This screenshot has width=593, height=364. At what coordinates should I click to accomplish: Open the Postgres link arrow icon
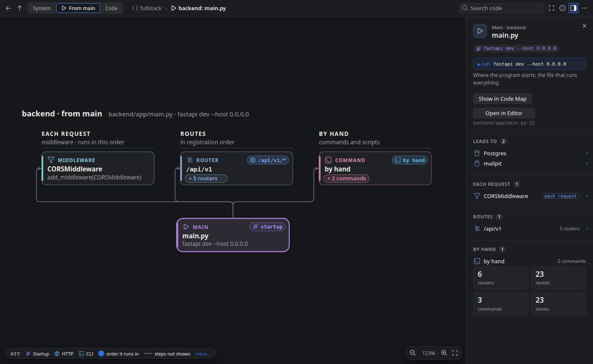point(587,153)
